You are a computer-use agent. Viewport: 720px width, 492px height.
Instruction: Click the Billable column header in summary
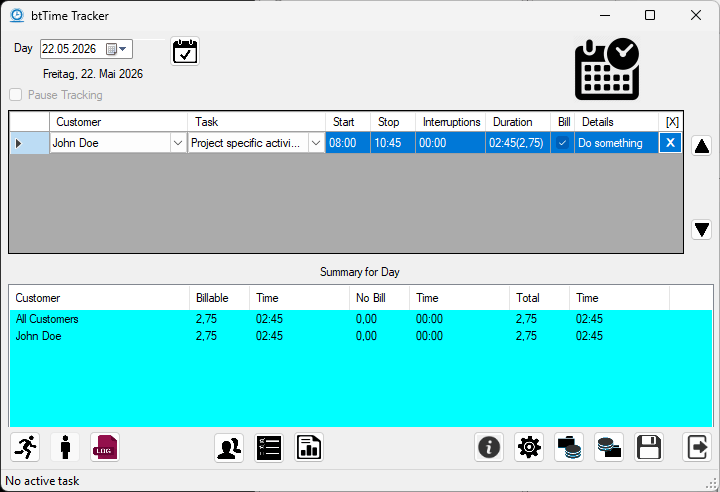pos(219,298)
